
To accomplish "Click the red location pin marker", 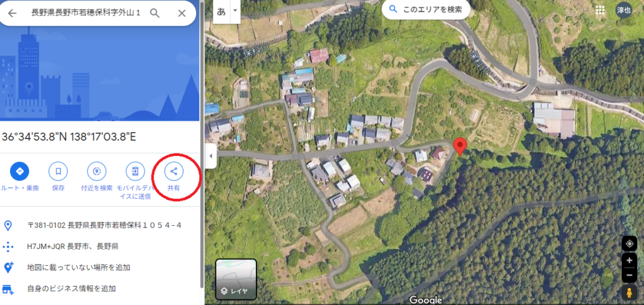I will (x=460, y=147).
